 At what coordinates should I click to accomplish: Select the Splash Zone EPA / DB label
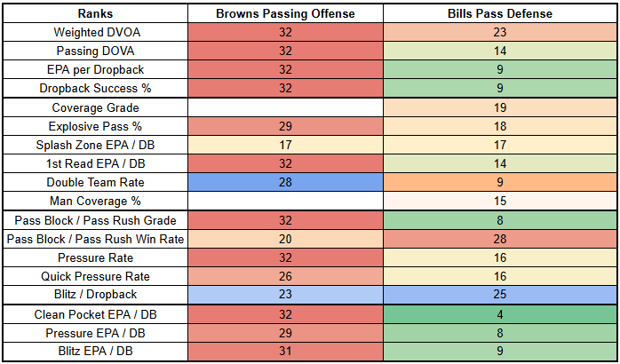coord(93,145)
